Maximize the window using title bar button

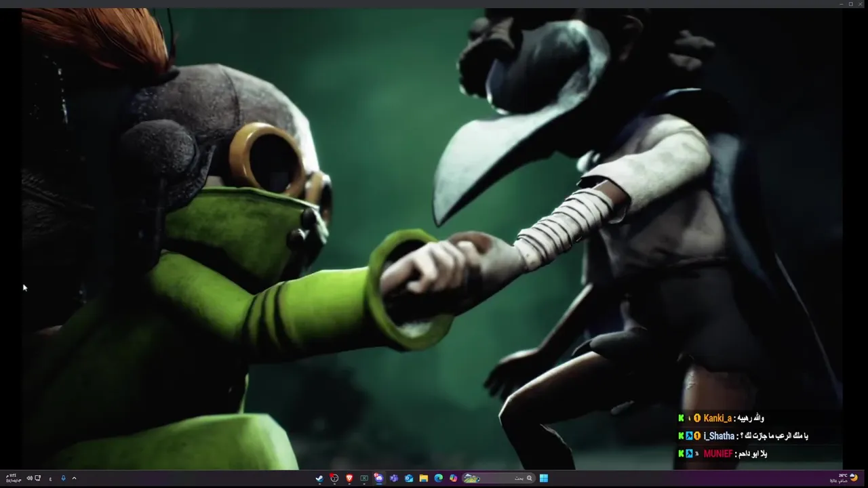coord(850,4)
